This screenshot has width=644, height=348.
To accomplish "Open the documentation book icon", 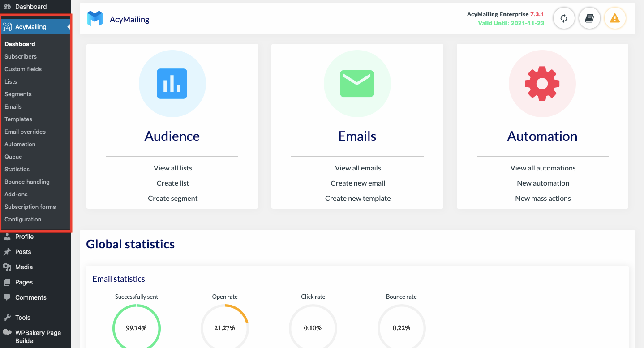I will point(589,18).
